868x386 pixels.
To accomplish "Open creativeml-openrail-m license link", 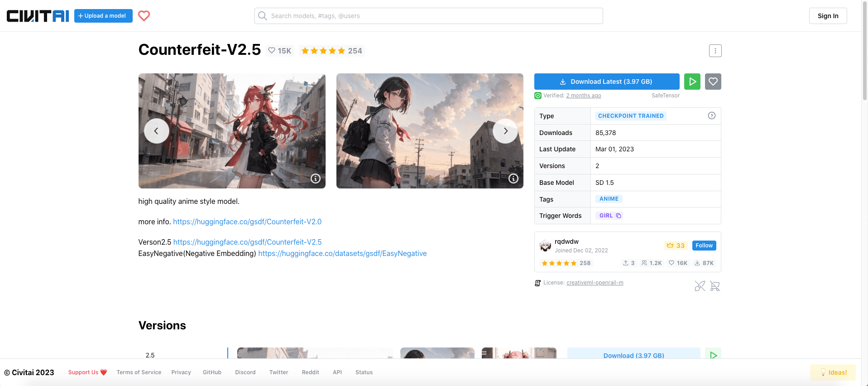I will pos(595,283).
